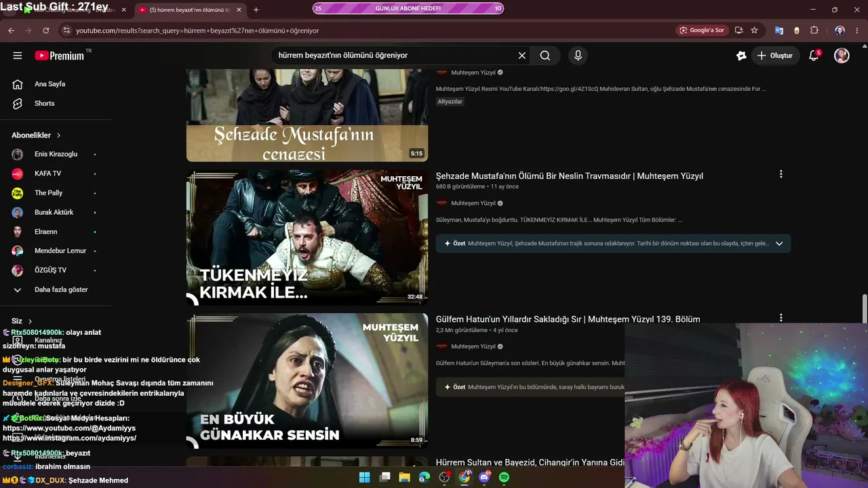
Task: Expand the Abonelikler section chevron
Action: point(58,136)
